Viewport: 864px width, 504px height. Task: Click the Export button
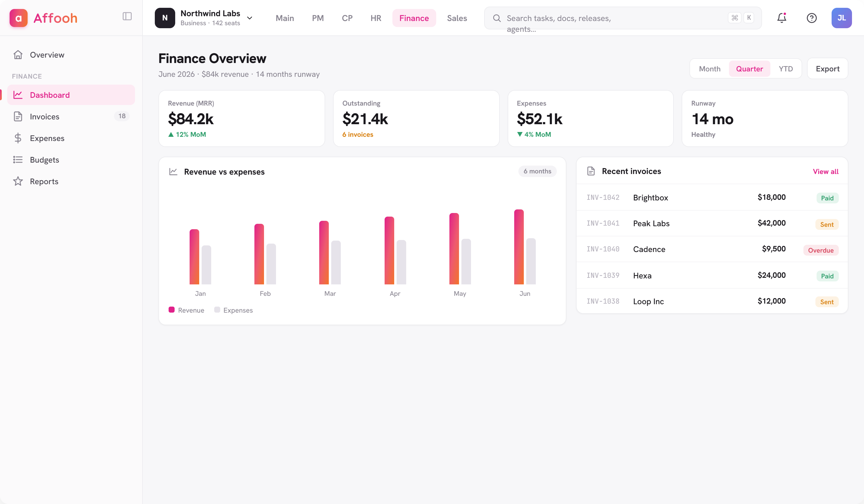(827, 69)
